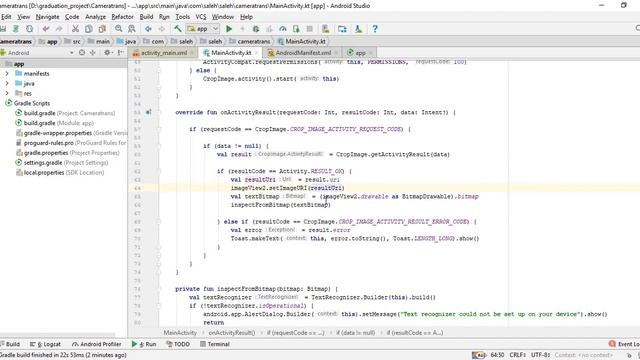The width and height of the screenshot is (640, 360).
Task: Open the UTF-8 encoding selector
Action: click(x=540, y=355)
